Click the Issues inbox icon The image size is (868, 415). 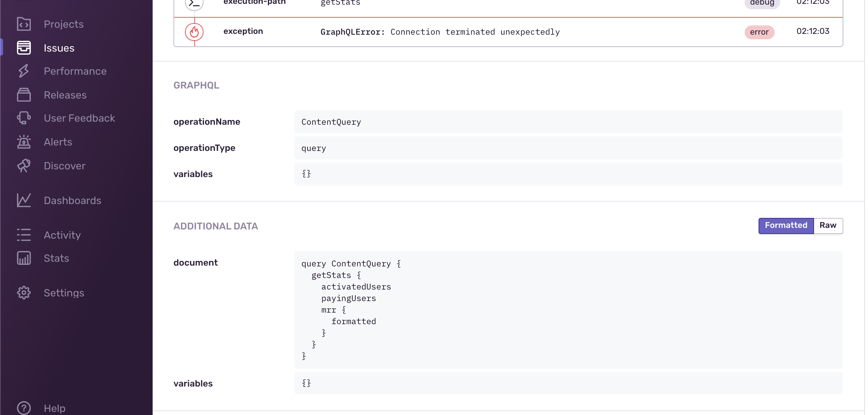tap(24, 48)
